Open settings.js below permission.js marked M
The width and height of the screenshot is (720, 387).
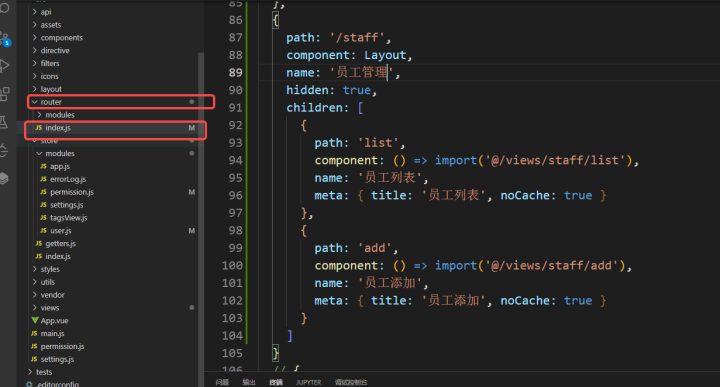(67, 205)
